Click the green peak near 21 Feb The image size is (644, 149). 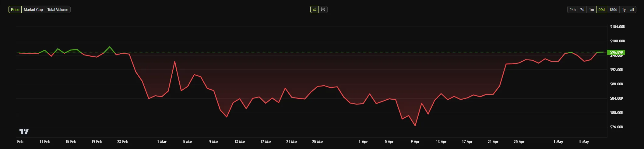[x=110, y=47]
